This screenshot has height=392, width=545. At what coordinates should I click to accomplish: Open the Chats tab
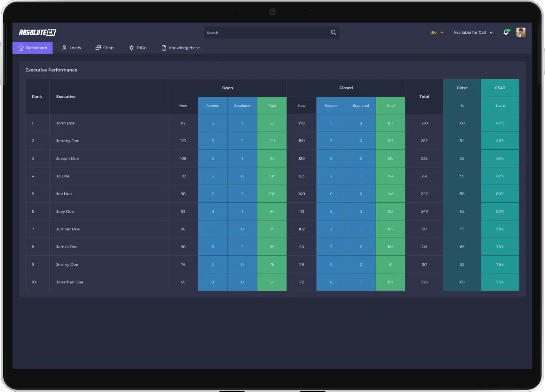(x=105, y=48)
